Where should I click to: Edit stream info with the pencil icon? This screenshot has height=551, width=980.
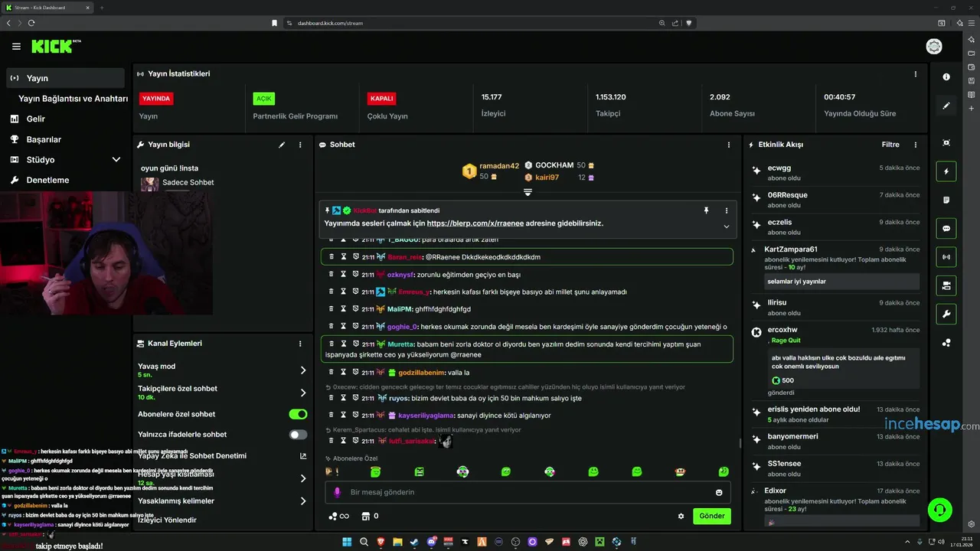point(282,145)
